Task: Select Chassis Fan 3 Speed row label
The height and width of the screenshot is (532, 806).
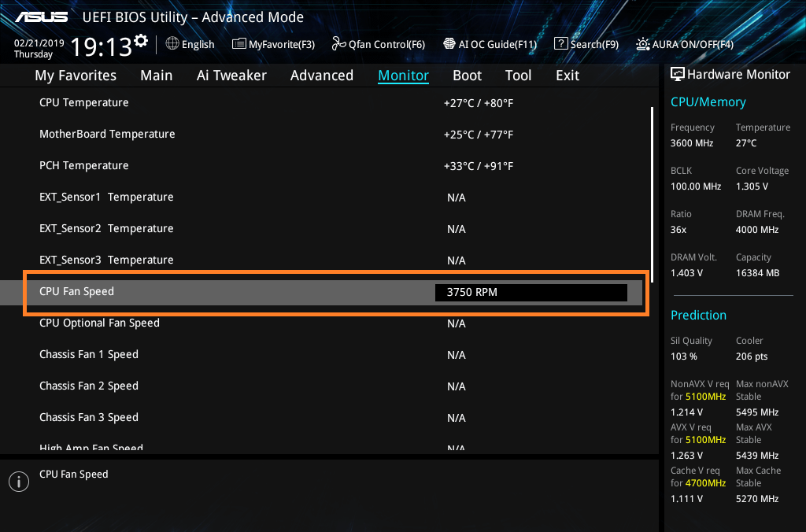Action: click(89, 417)
